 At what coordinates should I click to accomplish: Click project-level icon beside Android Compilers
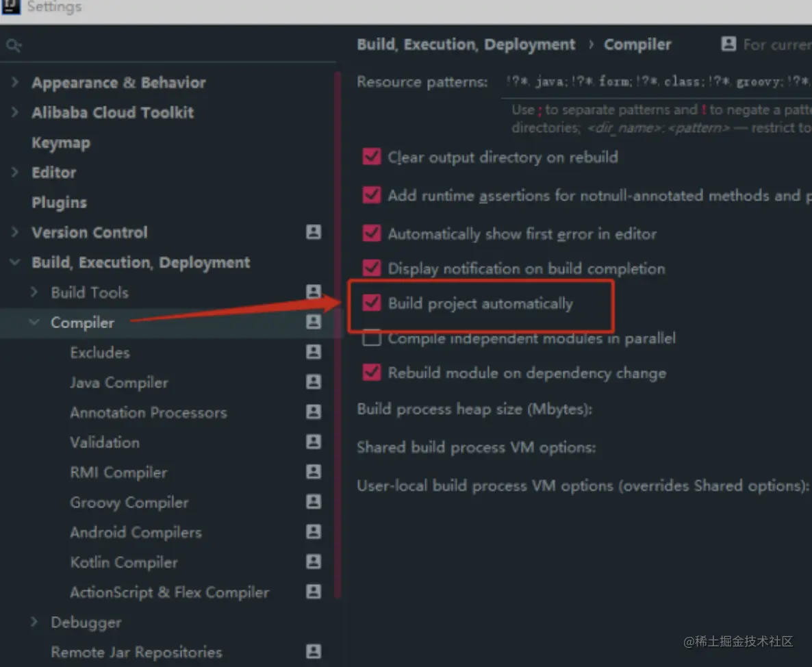(314, 531)
